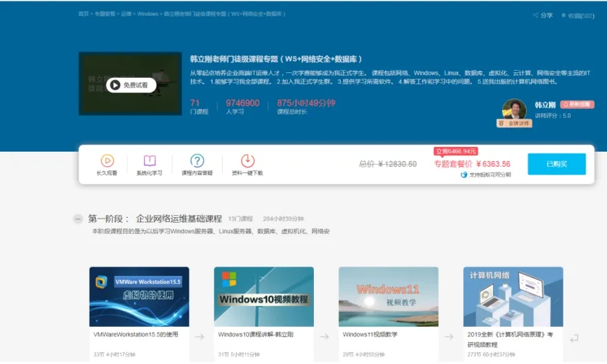The width and height of the screenshot is (607, 364).
Task: Click the 13门课程 count in the 第一阶段 header
Action: [x=241, y=219]
